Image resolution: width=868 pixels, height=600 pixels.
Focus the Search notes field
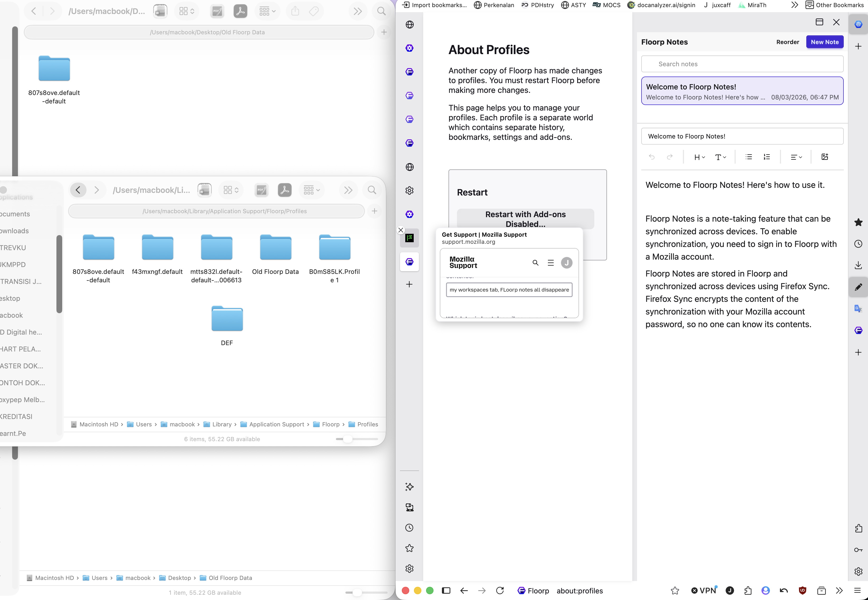coord(742,64)
